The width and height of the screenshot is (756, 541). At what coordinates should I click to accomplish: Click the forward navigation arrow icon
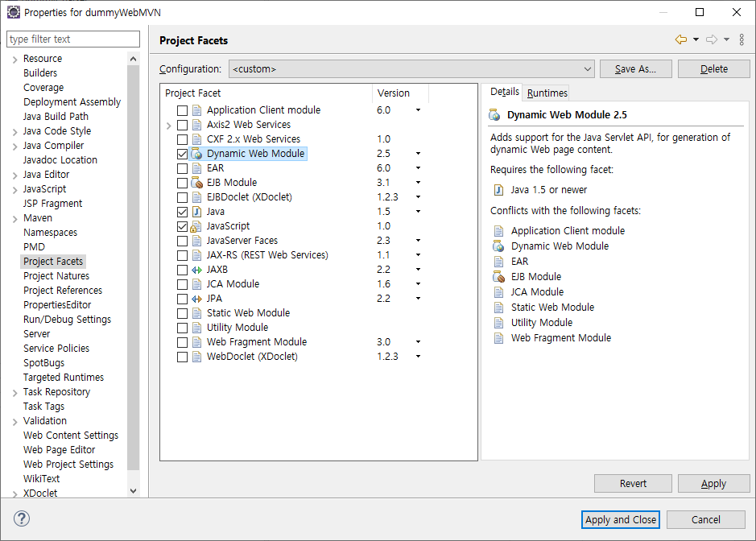[x=712, y=39]
